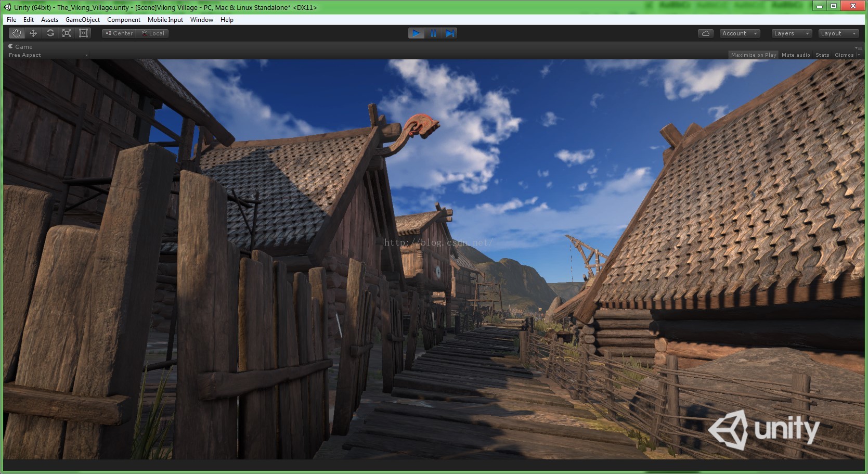868x474 pixels.
Task: Open the Layers dropdown
Action: (x=791, y=33)
